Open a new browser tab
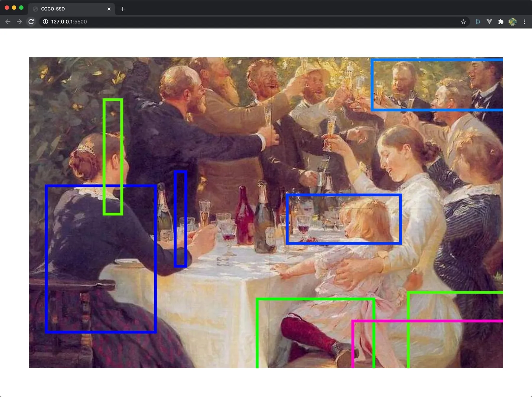The height and width of the screenshot is (397, 532). pyautogui.click(x=123, y=9)
